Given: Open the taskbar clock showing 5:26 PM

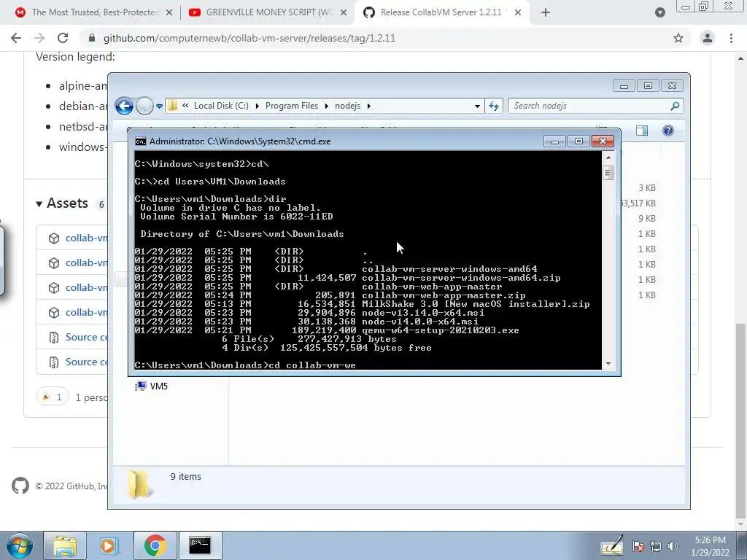Looking at the screenshot, I should coord(710,546).
